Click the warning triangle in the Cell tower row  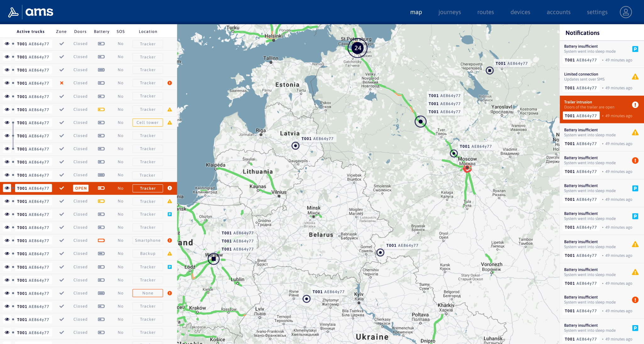click(170, 123)
